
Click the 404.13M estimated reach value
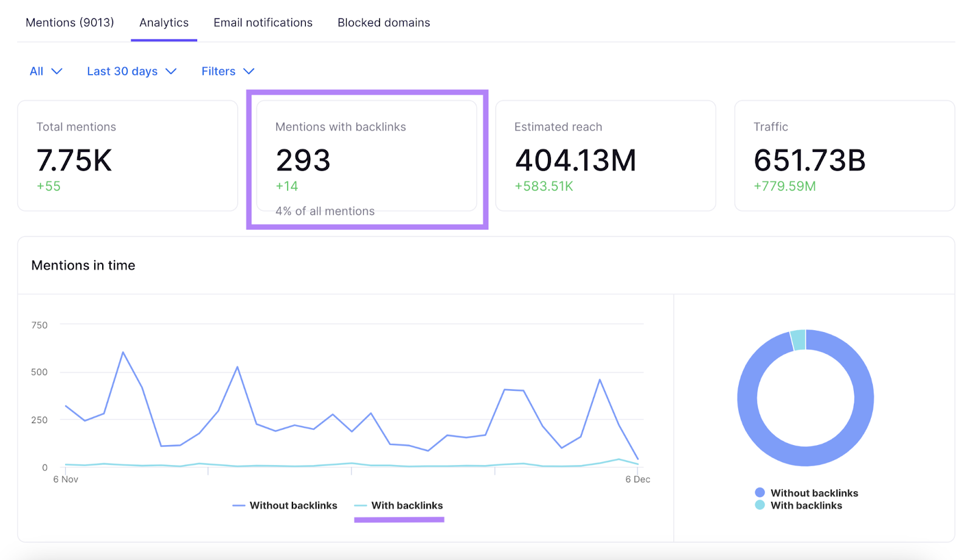(575, 161)
